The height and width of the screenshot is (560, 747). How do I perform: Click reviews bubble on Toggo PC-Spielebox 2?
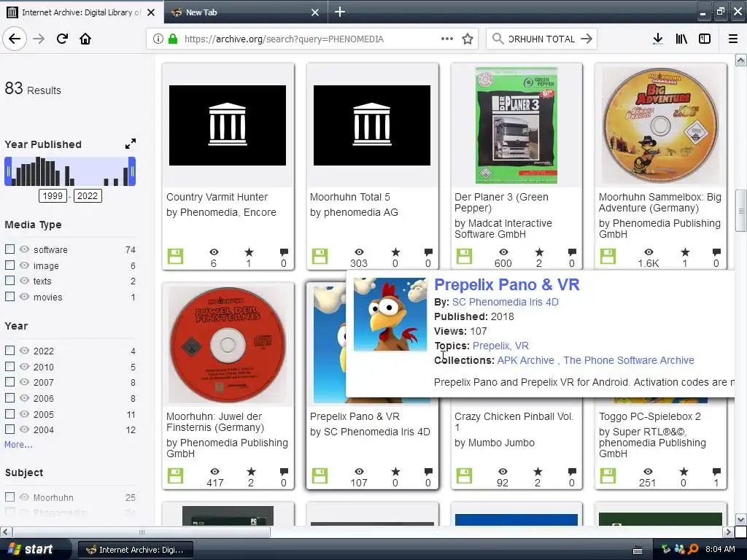point(716,472)
